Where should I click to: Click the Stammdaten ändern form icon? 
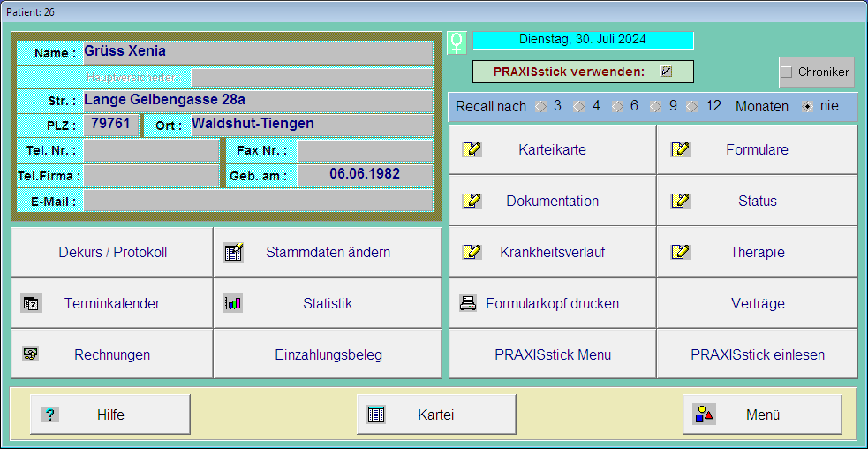[x=233, y=252]
